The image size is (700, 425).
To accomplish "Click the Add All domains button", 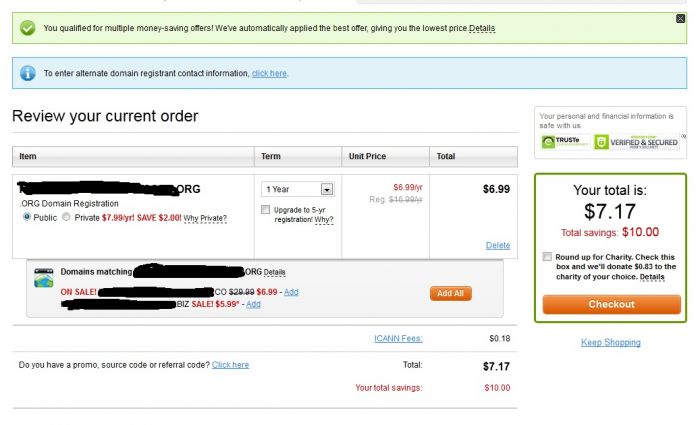I will [x=450, y=293].
